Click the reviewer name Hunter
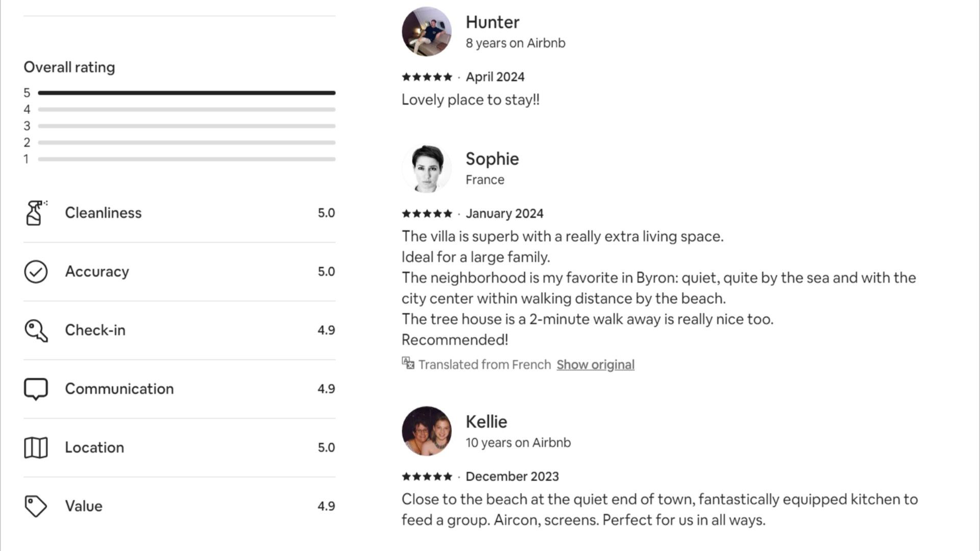 tap(492, 22)
